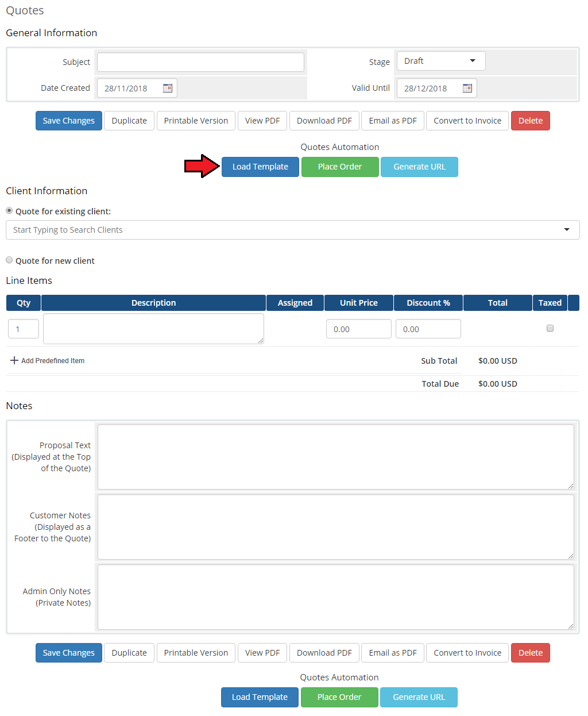Open the Valid Until calendar picker icon
The image size is (588, 716).
[x=467, y=88]
